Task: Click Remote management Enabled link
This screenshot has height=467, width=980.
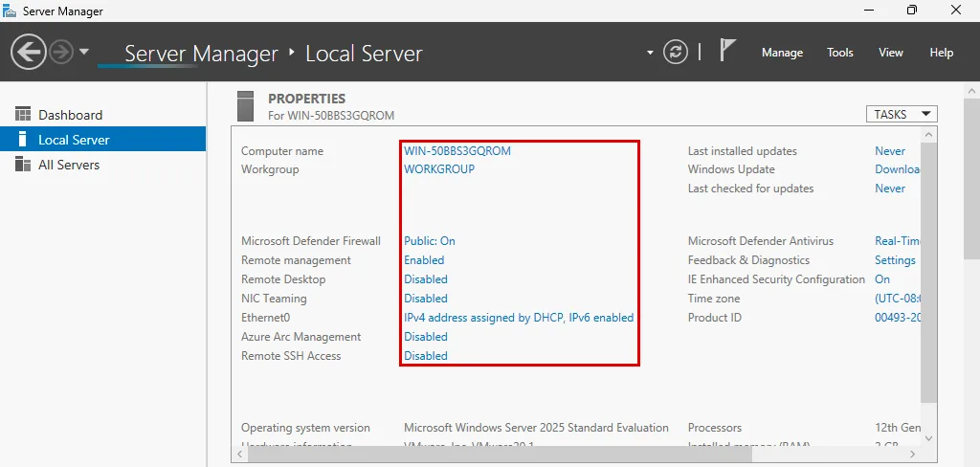Action: [x=424, y=260]
